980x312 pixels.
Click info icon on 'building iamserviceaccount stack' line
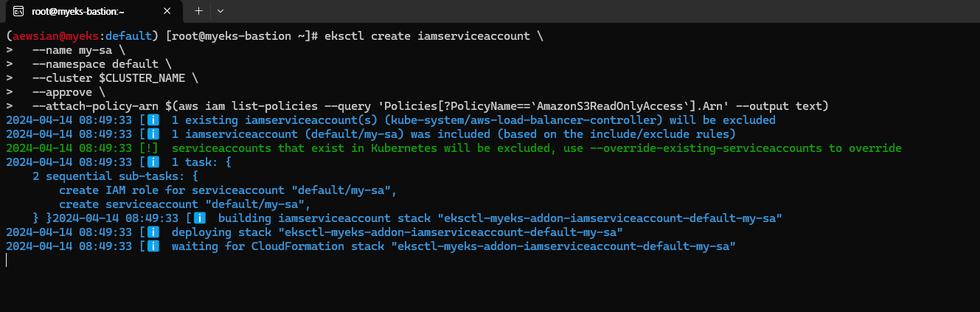pyautogui.click(x=199, y=218)
